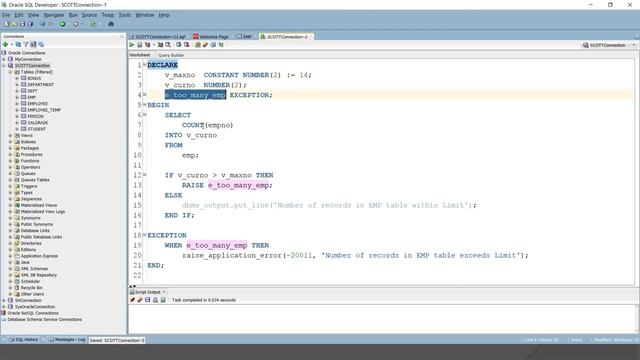
Task: Open the SQL History tab at bottom
Action: tap(23, 340)
